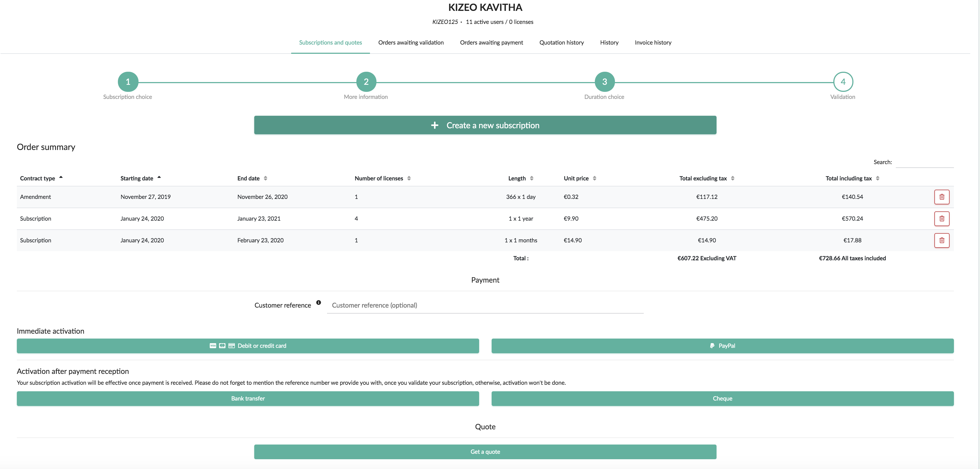Click the €607.22 Excluding VAT total
Image resolution: width=980 pixels, height=469 pixels.
pos(707,258)
